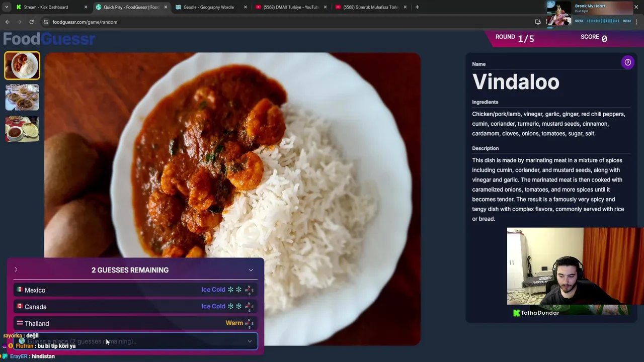Select the second thumbnail with several bowls
This screenshot has width=644, height=362.
22,97
